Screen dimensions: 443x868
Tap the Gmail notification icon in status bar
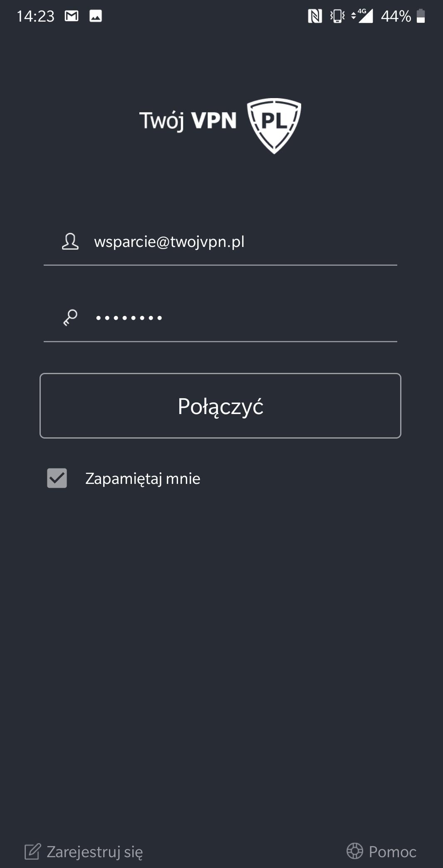point(72,16)
